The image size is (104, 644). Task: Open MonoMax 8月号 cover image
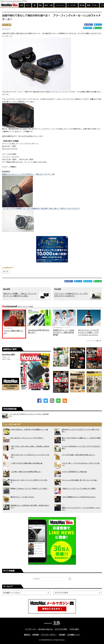35,372
